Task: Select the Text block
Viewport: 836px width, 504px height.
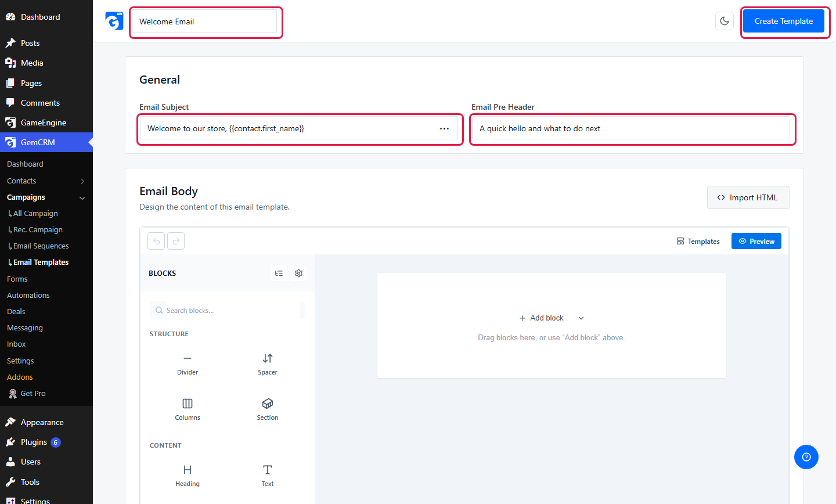Action: 268,476
